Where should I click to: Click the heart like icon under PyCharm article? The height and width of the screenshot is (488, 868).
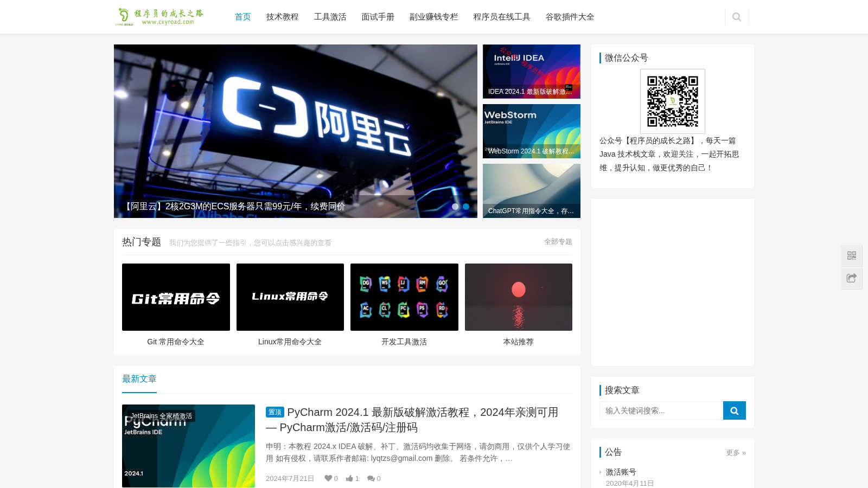tap(328, 478)
